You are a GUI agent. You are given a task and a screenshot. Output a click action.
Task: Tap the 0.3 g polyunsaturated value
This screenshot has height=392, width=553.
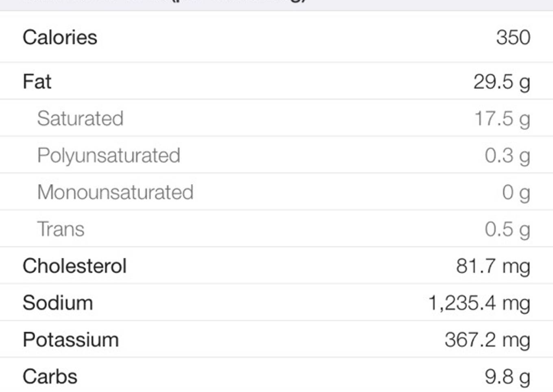(507, 156)
